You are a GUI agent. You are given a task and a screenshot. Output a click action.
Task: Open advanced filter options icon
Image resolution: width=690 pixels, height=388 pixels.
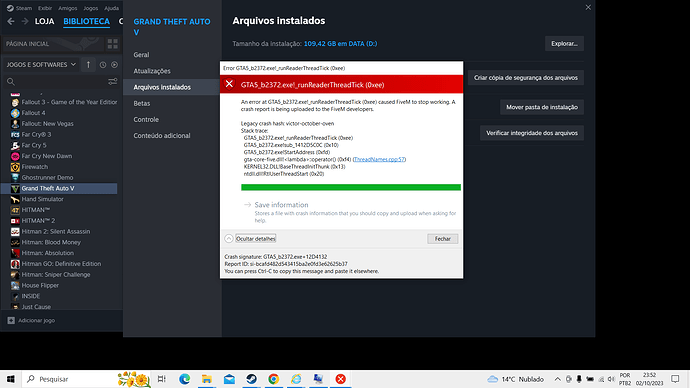tap(113, 82)
